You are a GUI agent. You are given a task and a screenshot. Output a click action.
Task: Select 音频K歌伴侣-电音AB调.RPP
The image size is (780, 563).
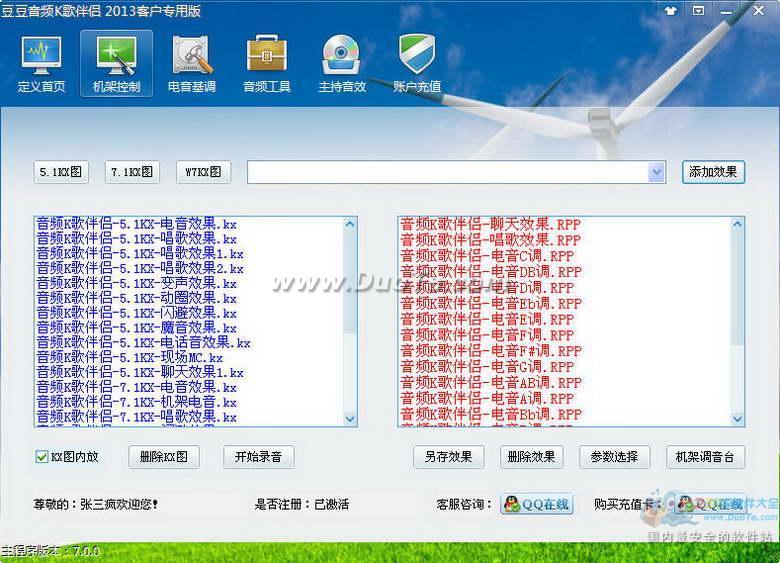[x=491, y=383]
